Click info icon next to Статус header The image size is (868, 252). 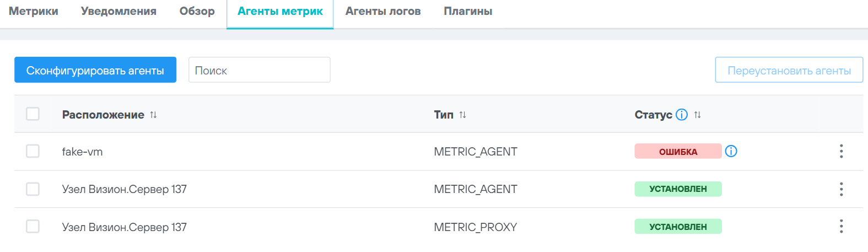pyautogui.click(x=682, y=115)
